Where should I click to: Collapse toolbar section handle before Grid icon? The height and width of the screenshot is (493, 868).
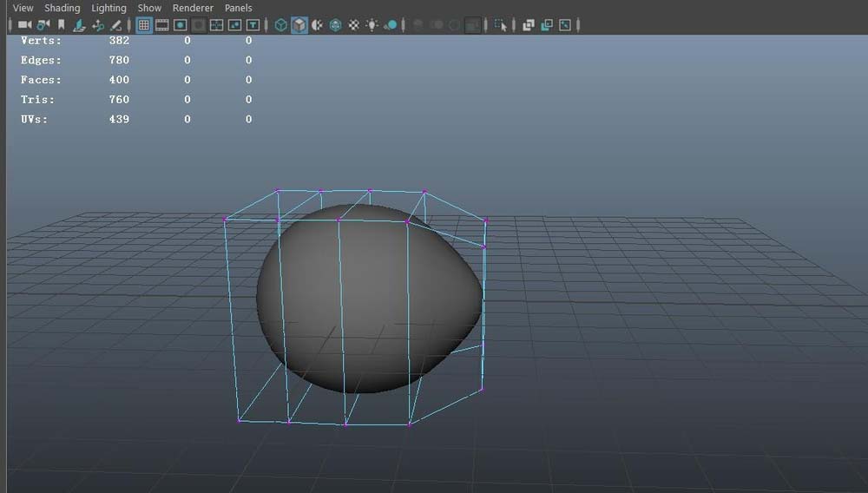pos(129,25)
